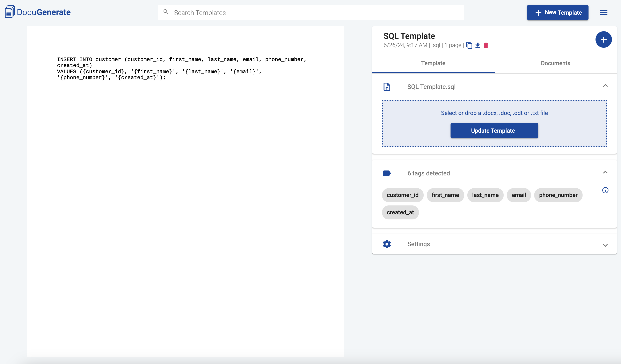Select the phone_number tag chip
Image resolution: width=621 pixels, height=364 pixels.
tap(558, 195)
